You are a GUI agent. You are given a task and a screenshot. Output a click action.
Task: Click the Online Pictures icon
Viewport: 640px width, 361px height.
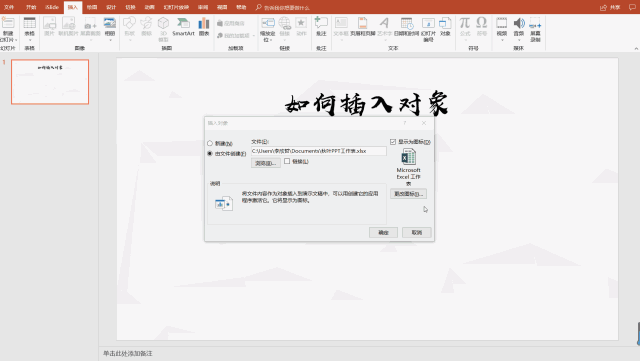pyautogui.click(x=68, y=23)
